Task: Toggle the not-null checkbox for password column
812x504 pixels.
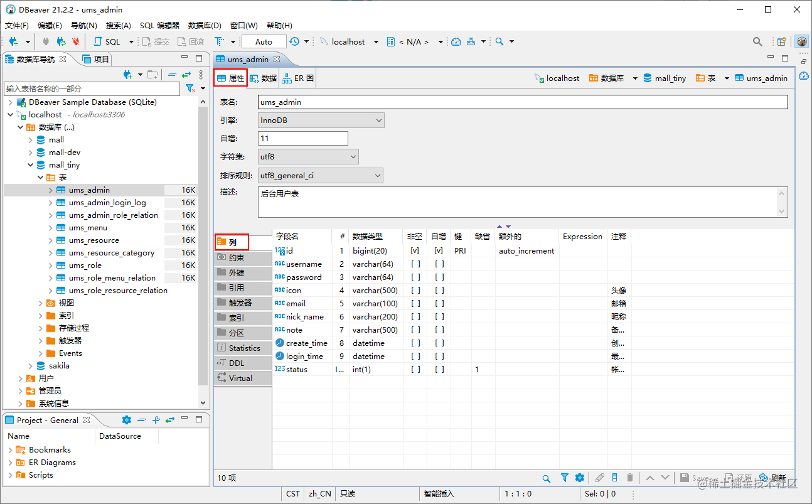Action: pyautogui.click(x=415, y=277)
